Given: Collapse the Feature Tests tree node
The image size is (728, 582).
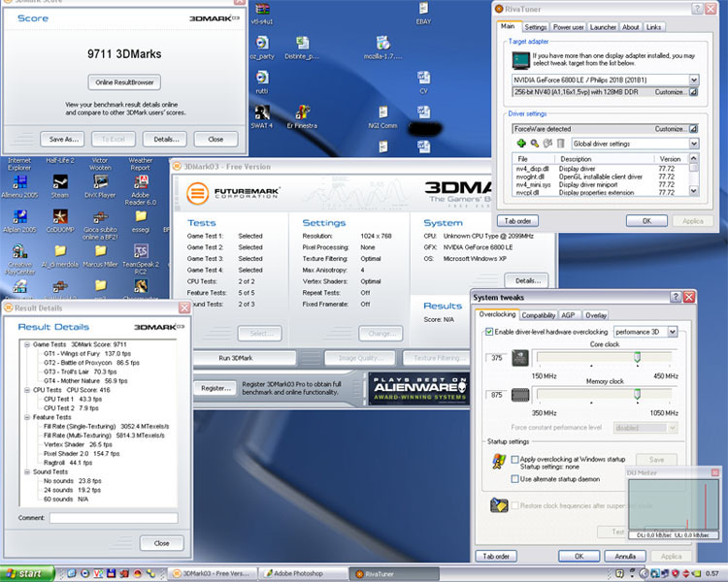Looking at the screenshot, I should tap(27, 417).
